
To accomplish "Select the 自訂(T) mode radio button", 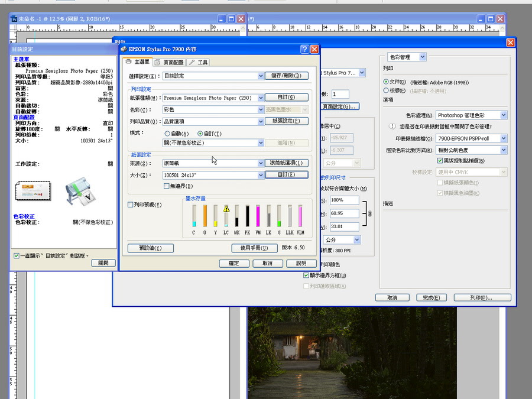I will [x=200, y=134].
